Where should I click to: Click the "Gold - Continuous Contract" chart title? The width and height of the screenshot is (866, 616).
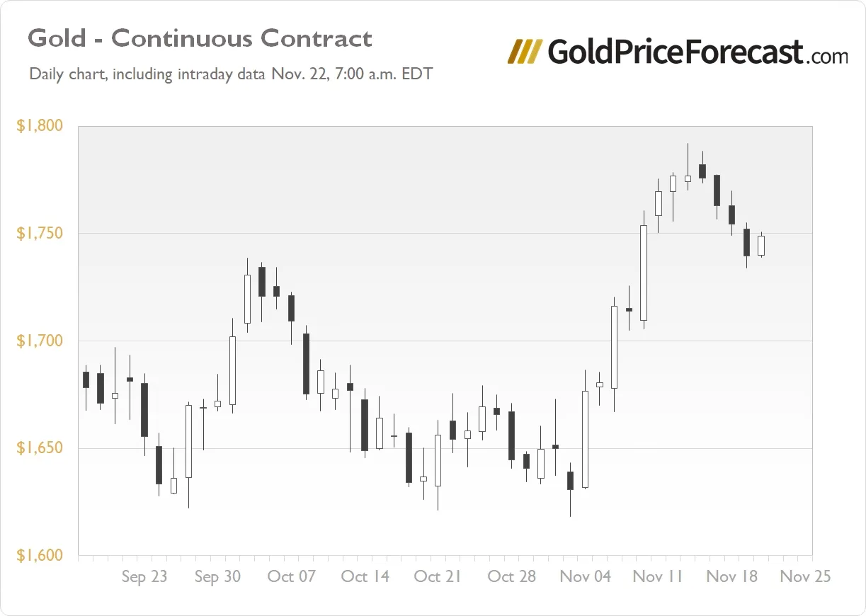[x=200, y=38]
